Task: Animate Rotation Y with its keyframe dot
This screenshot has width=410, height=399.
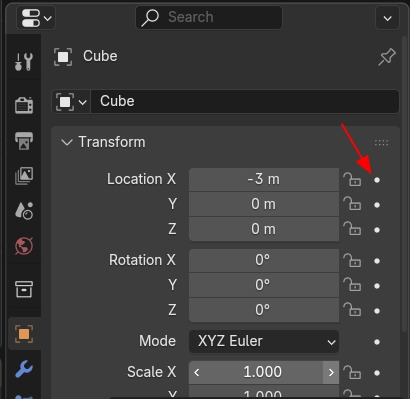Action: coord(377,286)
